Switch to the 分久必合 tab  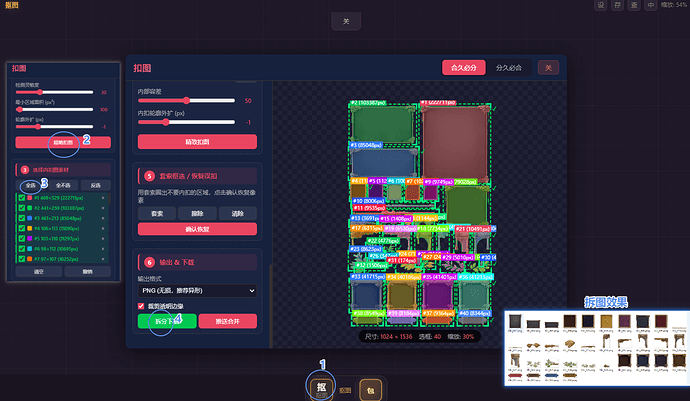coord(509,68)
